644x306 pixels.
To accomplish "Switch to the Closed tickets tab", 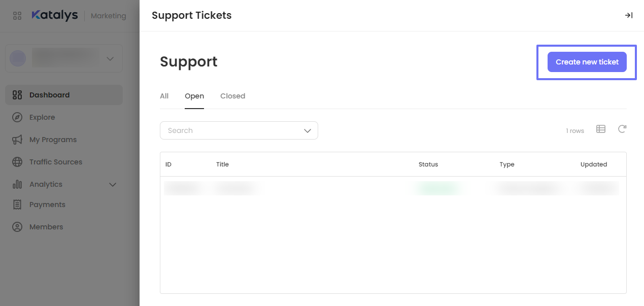I will [232, 96].
